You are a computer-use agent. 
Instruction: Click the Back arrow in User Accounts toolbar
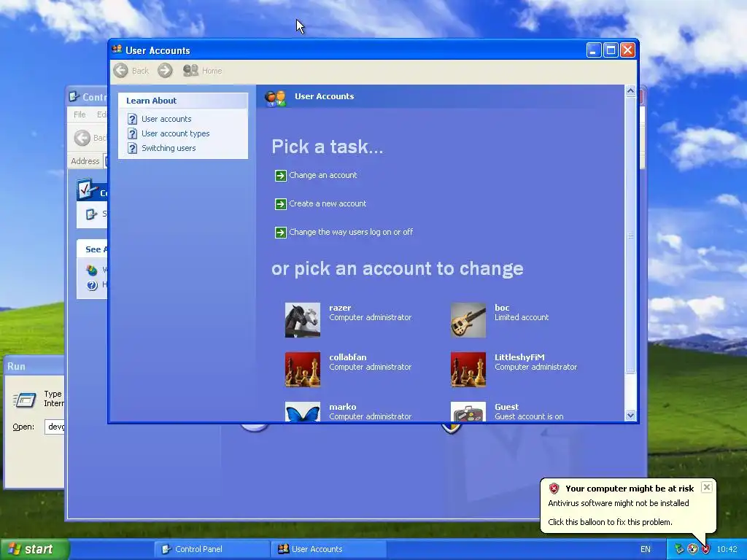pos(121,71)
